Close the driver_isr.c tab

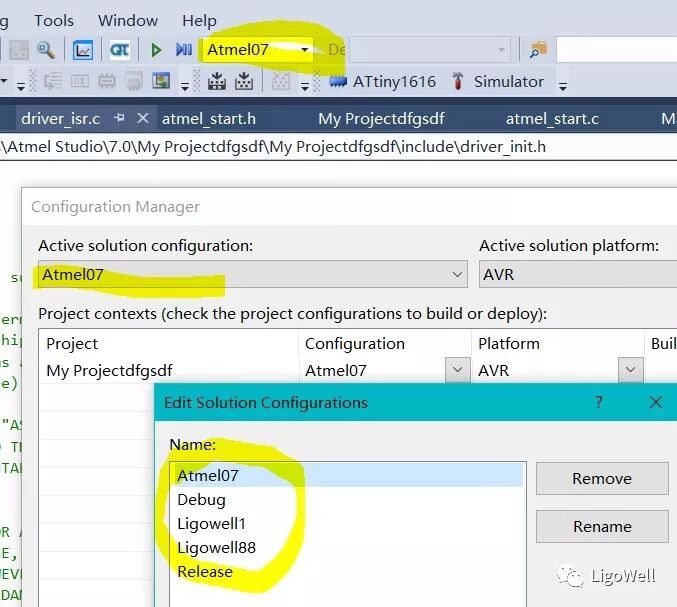[x=142, y=118]
